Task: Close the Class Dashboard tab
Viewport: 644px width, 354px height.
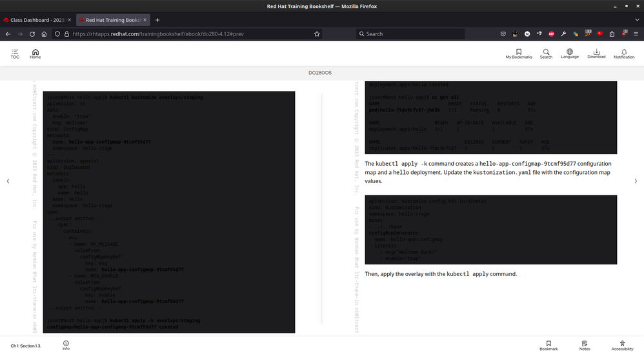Action: click(x=69, y=20)
